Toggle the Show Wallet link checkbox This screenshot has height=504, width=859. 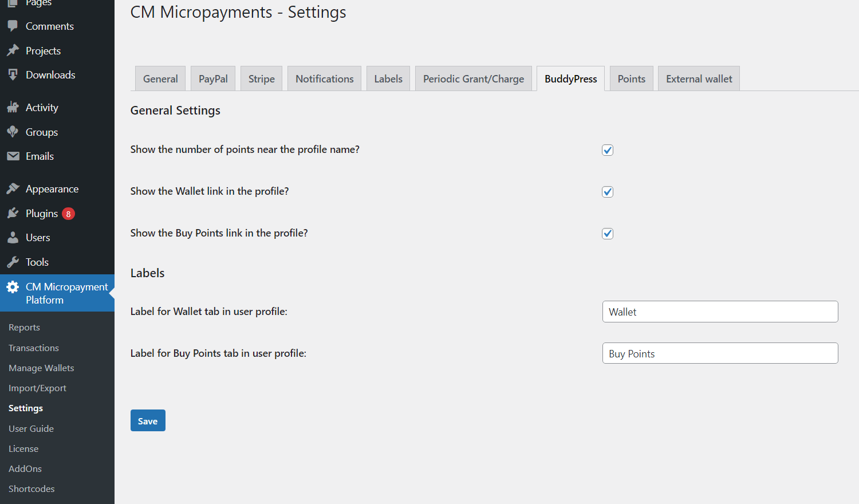pyautogui.click(x=608, y=192)
